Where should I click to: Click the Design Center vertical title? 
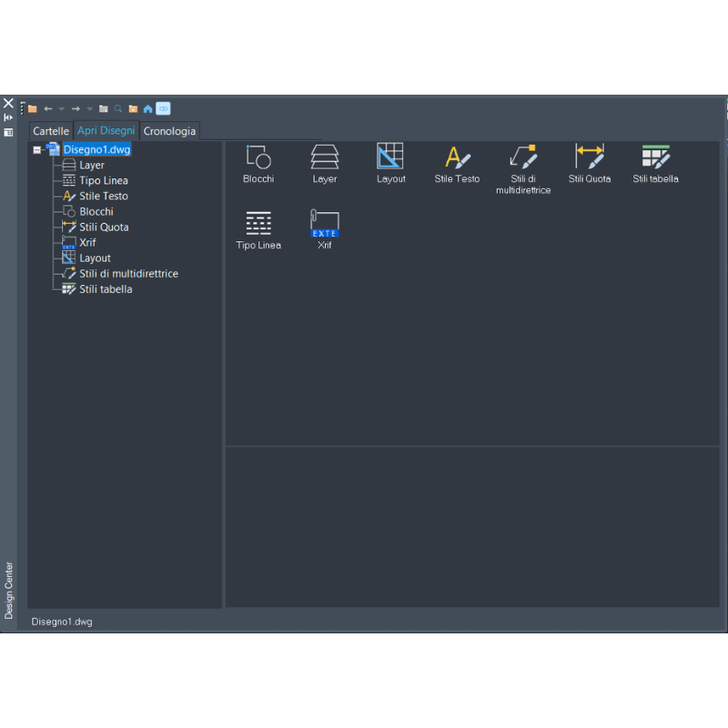(9, 590)
